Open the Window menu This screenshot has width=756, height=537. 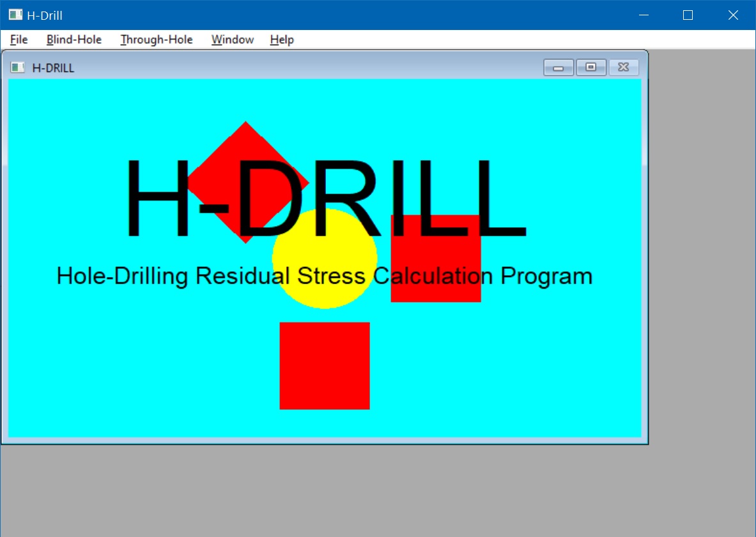pos(233,40)
